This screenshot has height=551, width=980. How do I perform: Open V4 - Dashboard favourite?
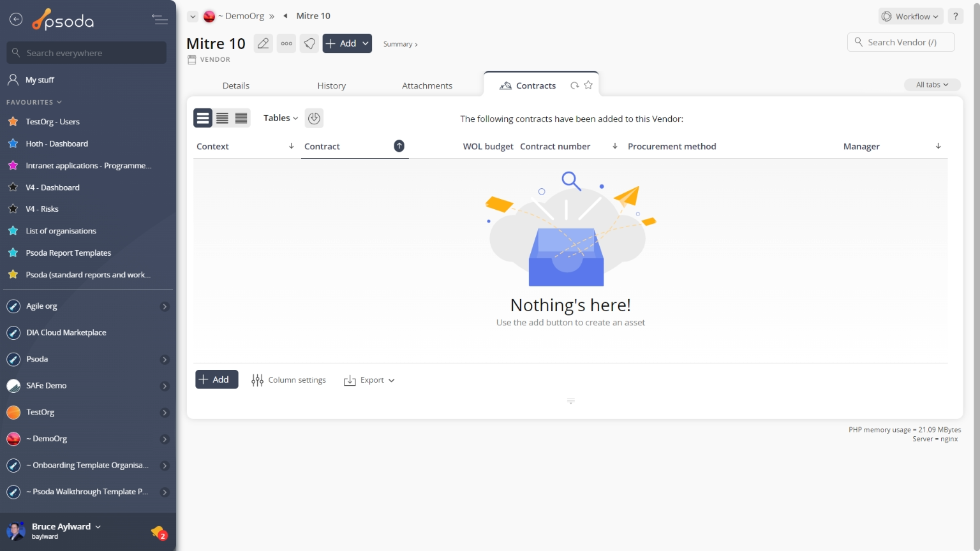52,187
